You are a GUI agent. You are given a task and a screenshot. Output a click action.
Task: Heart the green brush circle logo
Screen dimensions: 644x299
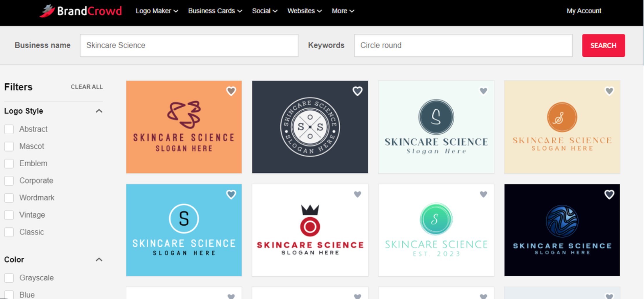[483, 194]
